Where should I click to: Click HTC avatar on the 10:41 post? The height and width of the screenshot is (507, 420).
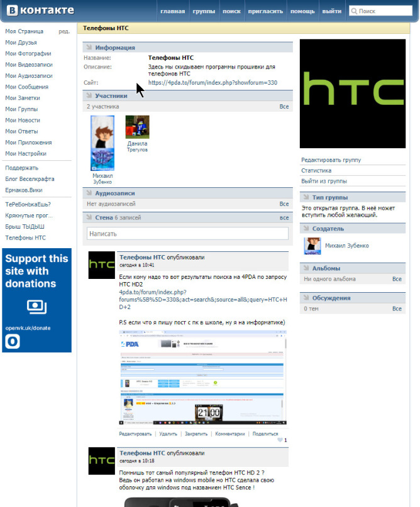point(102,265)
